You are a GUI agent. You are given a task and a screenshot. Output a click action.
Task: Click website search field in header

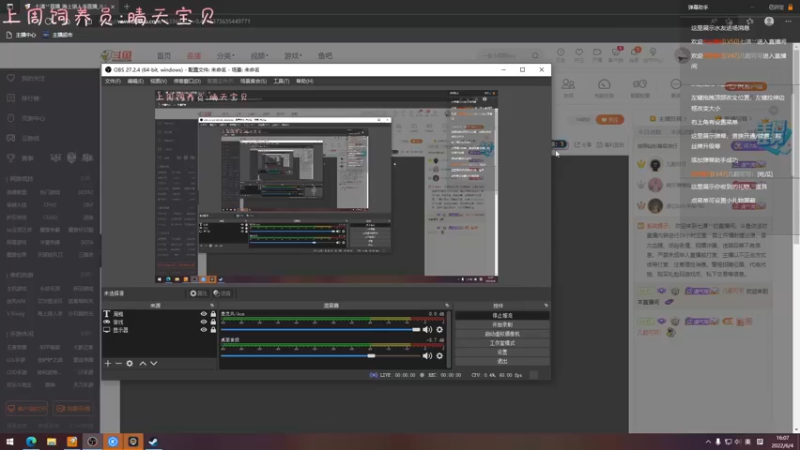504,55
